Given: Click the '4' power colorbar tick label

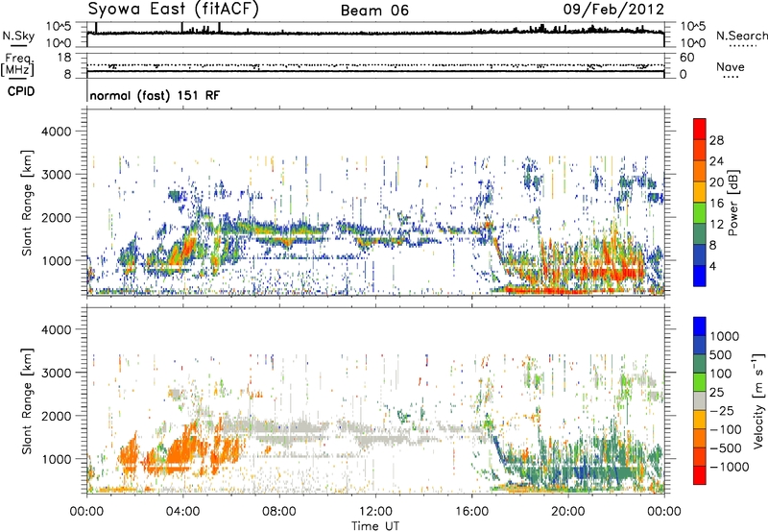Looking at the screenshot, I should (712, 266).
